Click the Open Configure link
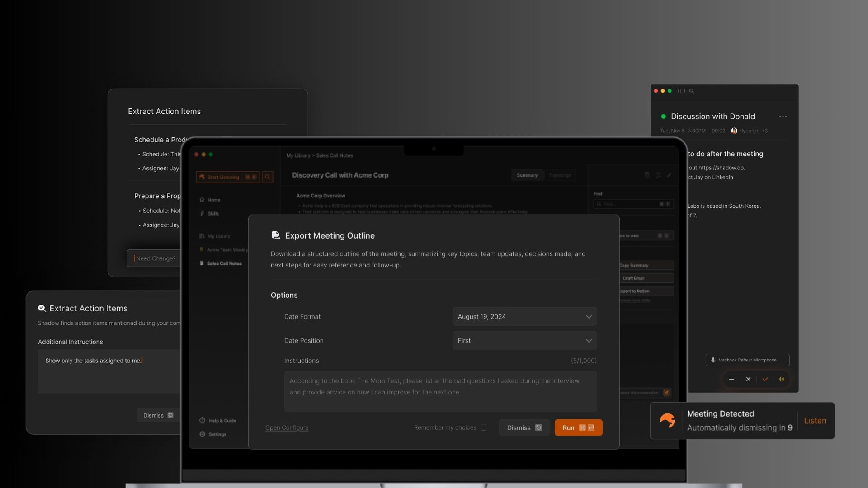 click(287, 427)
